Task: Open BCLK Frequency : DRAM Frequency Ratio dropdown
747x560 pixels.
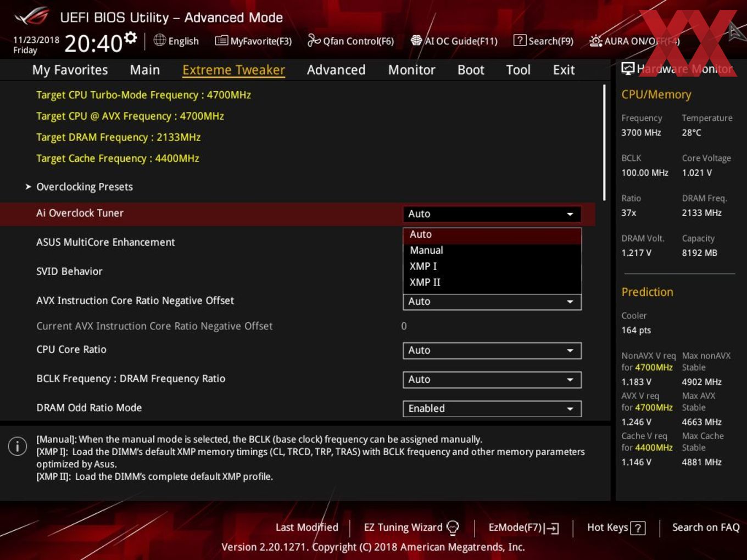Action: pyautogui.click(x=492, y=379)
